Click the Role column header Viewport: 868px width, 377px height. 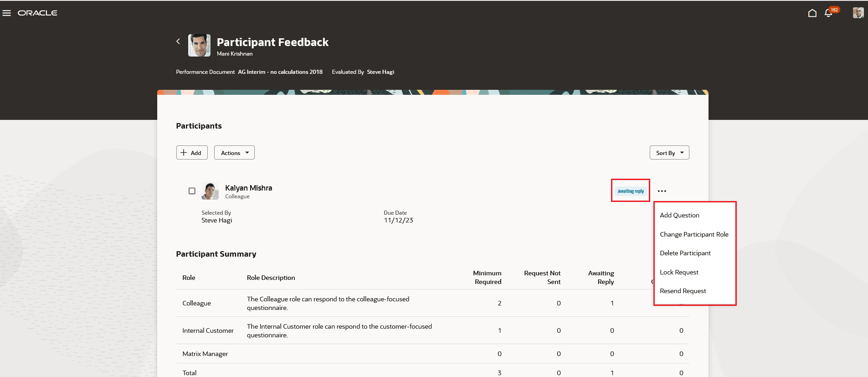click(x=189, y=278)
